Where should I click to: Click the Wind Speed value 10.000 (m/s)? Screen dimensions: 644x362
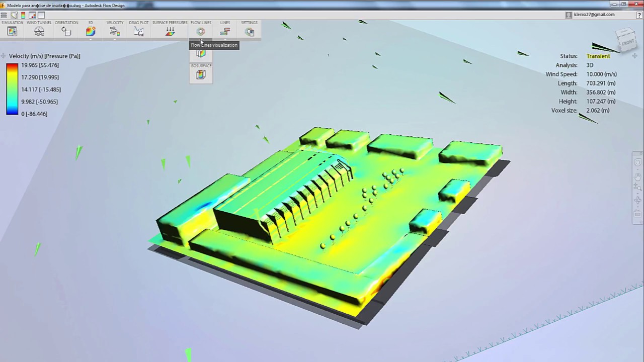tap(602, 74)
